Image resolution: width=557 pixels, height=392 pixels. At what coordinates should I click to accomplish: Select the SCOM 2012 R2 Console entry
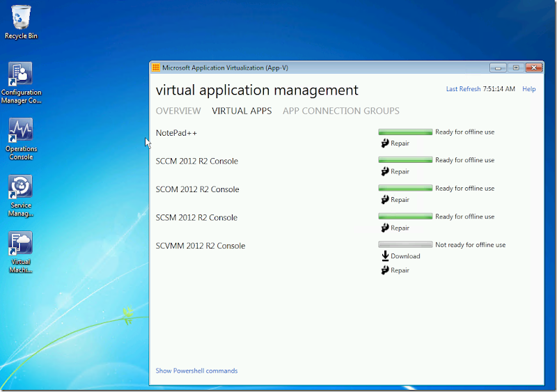pyautogui.click(x=197, y=189)
